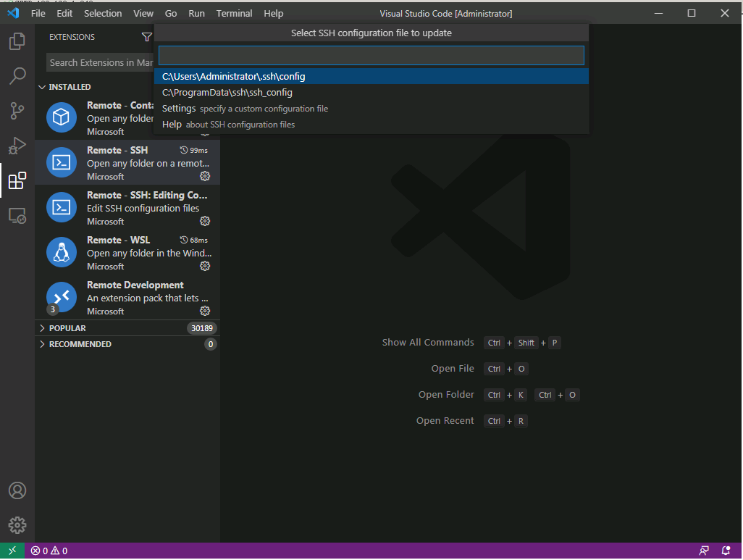Open the Help menu
Viewport: 743px width, 560px height.
[x=274, y=14]
